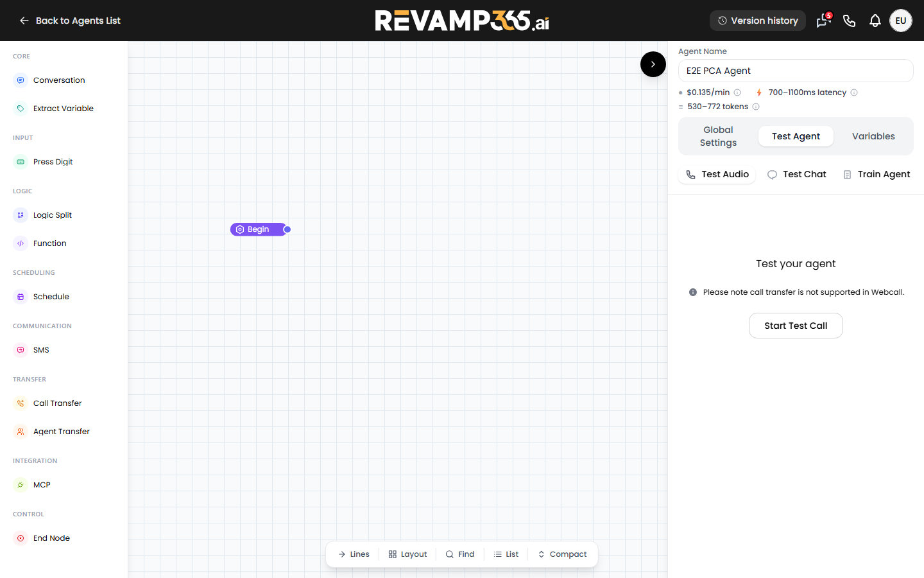The width and height of the screenshot is (924, 578).
Task: Select the Test Audio sub-tab
Action: coord(717,174)
